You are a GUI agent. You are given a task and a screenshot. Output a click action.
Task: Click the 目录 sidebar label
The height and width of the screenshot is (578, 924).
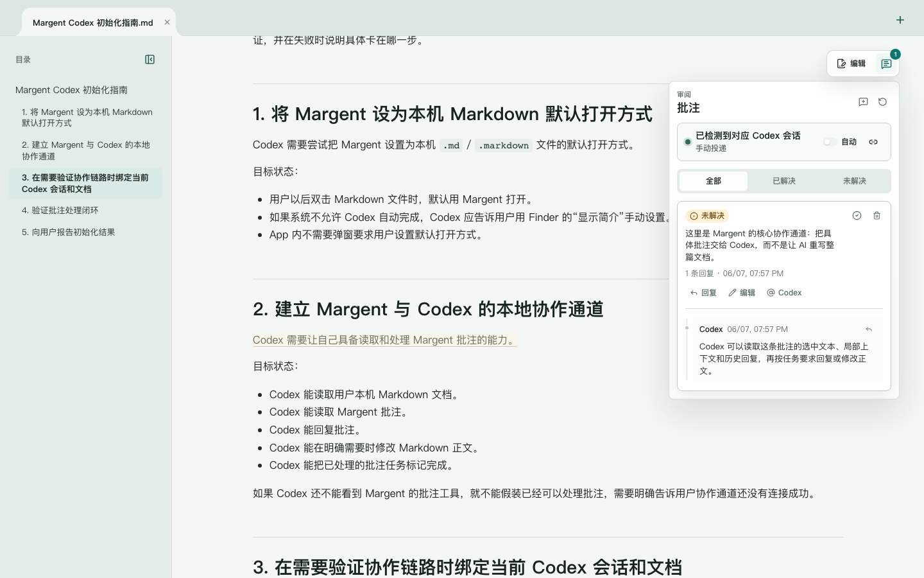point(23,60)
